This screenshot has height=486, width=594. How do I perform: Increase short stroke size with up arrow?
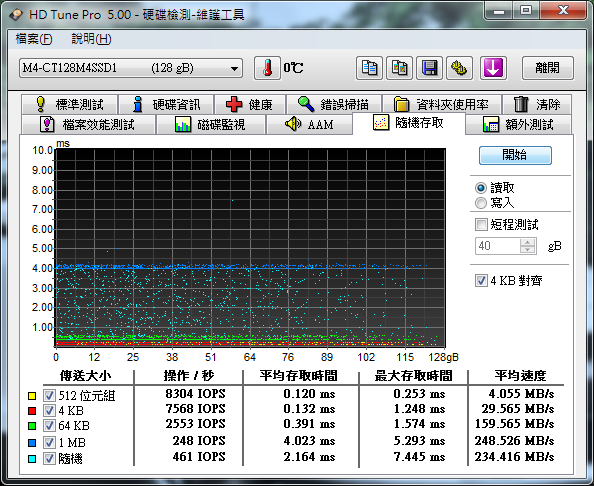click(x=527, y=242)
